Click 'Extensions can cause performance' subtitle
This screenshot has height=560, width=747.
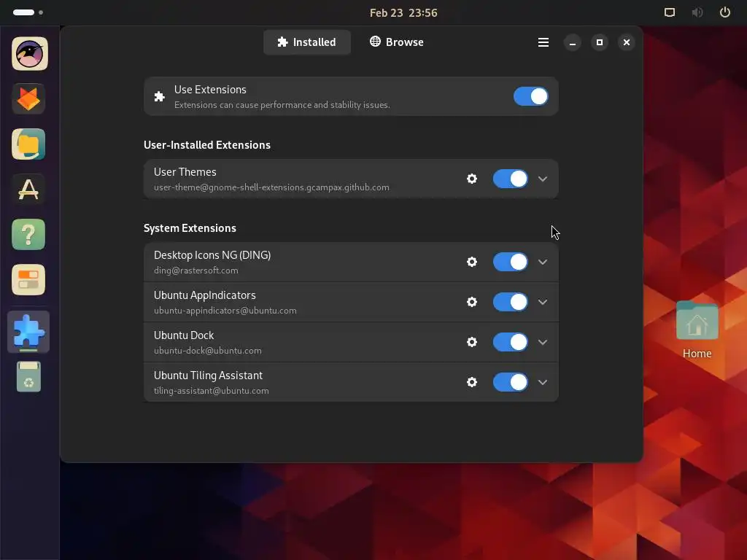tap(282, 105)
